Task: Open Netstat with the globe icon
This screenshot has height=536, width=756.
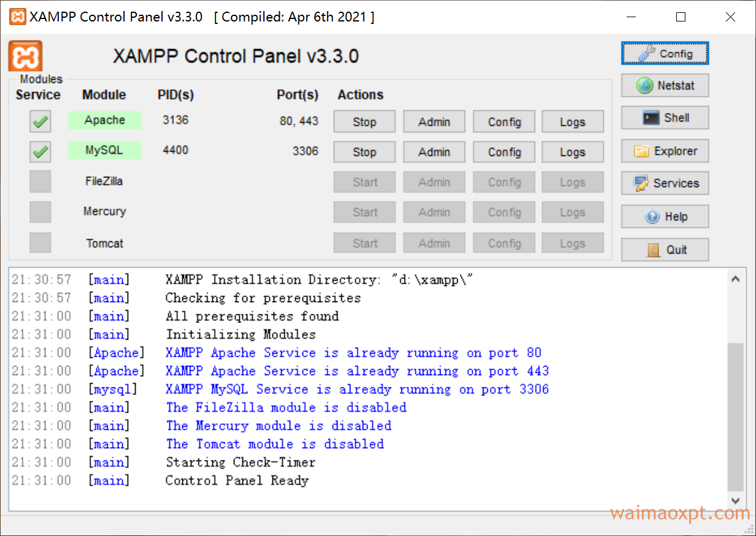Action: (644, 85)
